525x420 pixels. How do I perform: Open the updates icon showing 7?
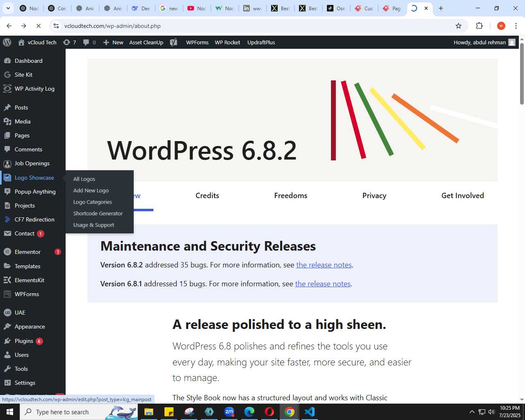click(x=70, y=42)
